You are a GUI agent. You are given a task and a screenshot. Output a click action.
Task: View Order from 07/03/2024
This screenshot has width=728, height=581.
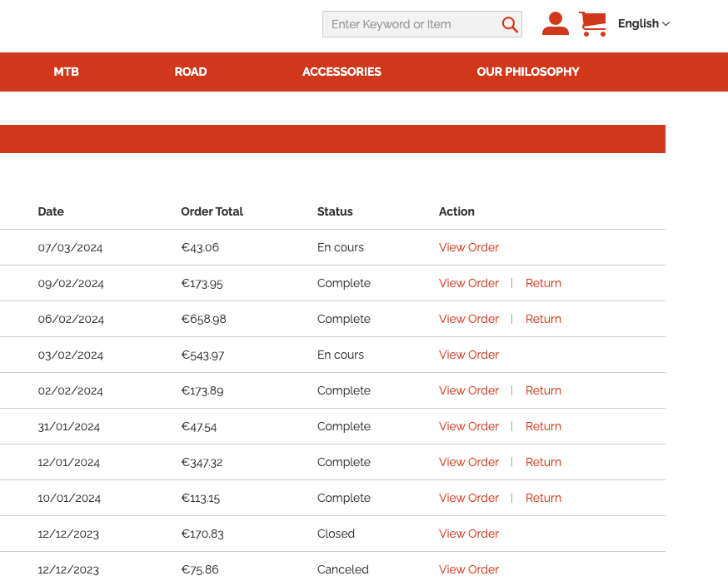pyautogui.click(x=469, y=247)
